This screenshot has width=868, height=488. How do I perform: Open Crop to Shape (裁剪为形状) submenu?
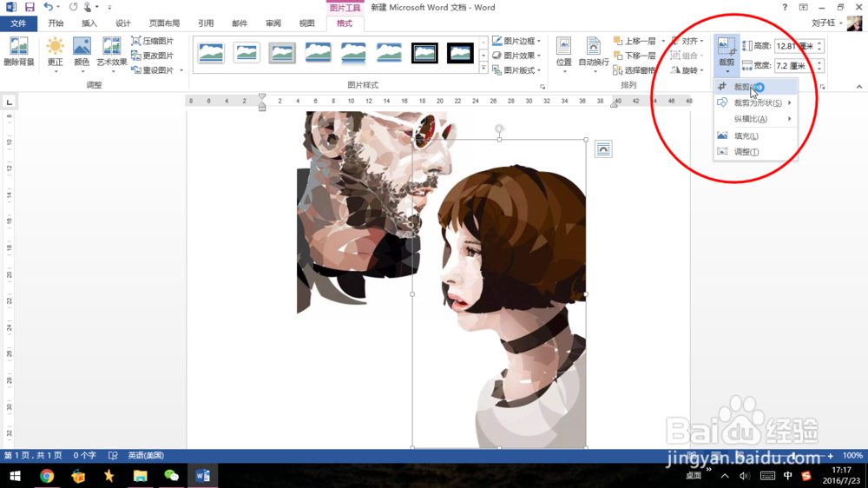[756, 103]
